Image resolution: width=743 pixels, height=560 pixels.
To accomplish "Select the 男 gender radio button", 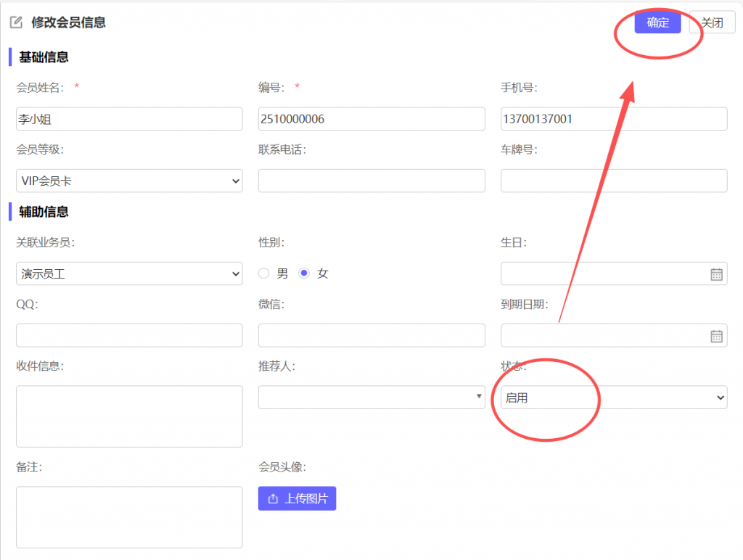I will click(x=264, y=273).
